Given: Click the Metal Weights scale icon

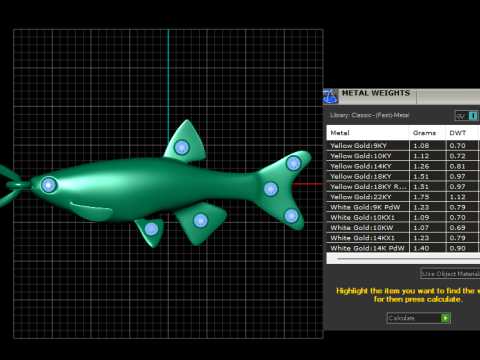Looking at the screenshot, I should coord(330,97).
